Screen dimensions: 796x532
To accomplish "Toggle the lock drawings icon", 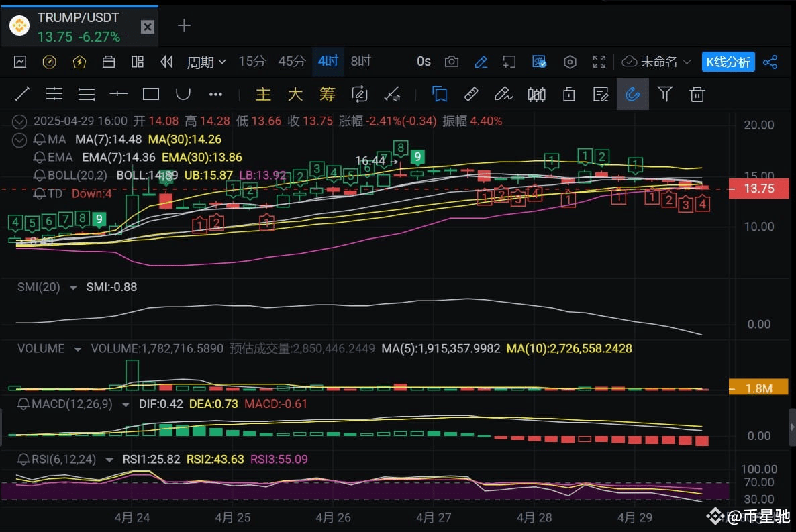I will pyautogui.click(x=568, y=94).
